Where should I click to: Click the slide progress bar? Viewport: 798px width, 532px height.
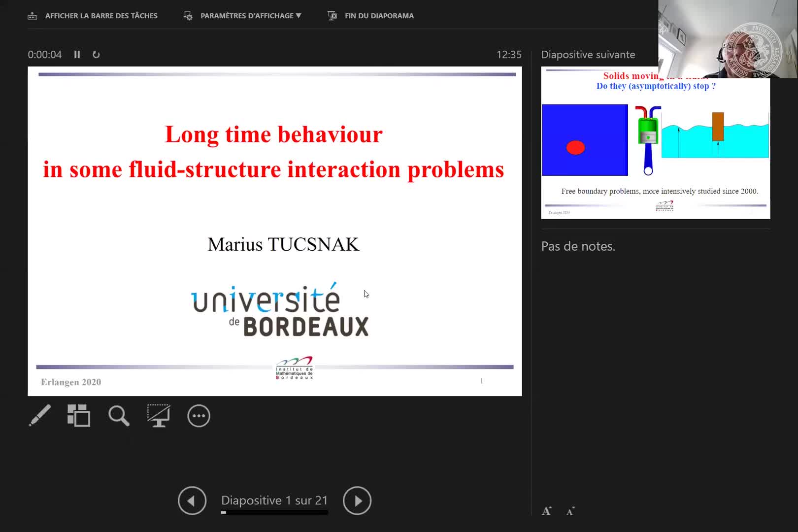(x=274, y=512)
